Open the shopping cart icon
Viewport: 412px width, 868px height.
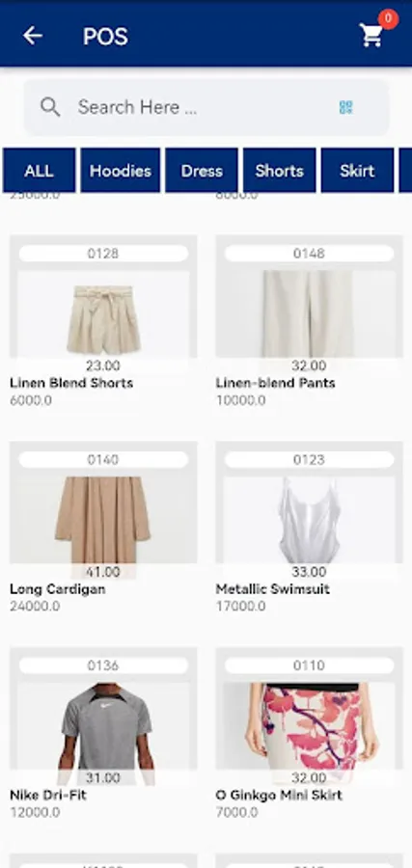371,36
